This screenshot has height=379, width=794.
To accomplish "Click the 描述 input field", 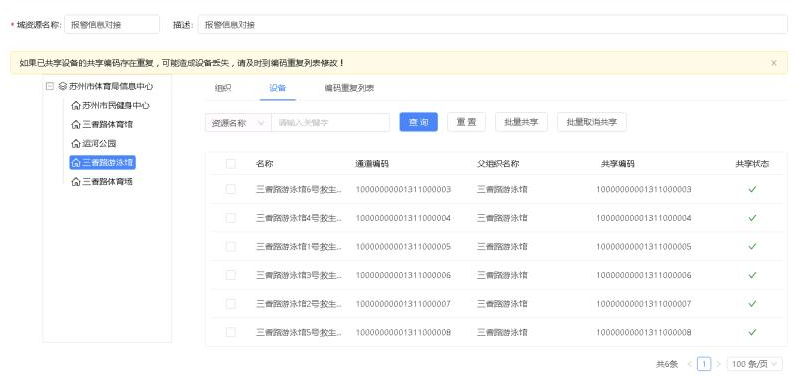I will pyautogui.click(x=493, y=24).
